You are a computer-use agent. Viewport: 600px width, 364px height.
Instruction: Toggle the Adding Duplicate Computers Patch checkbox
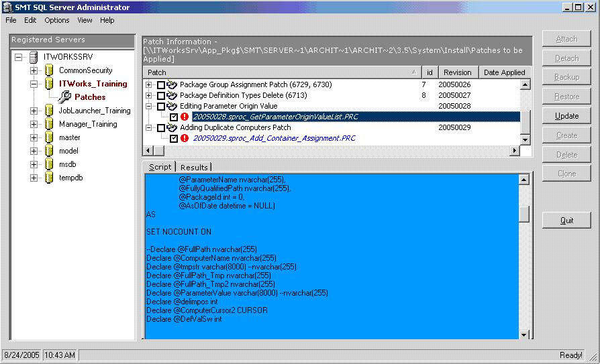pyautogui.click(x=161, y=128)
